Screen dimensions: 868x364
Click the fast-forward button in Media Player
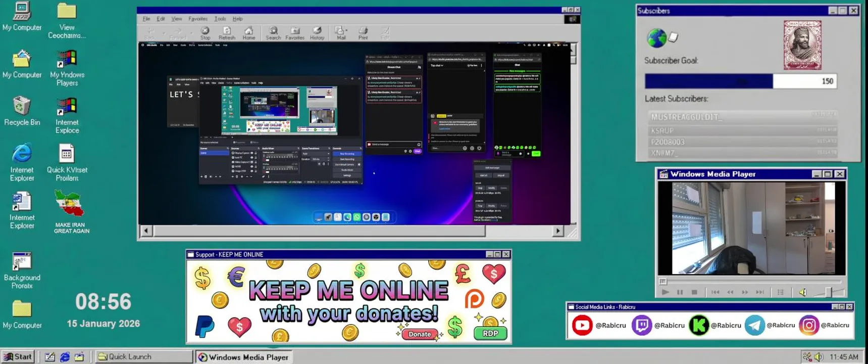point(745,292)
